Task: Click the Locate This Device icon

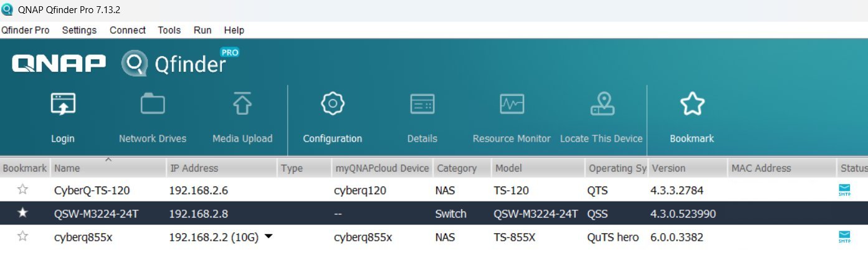Action: (x=601, y=105)
